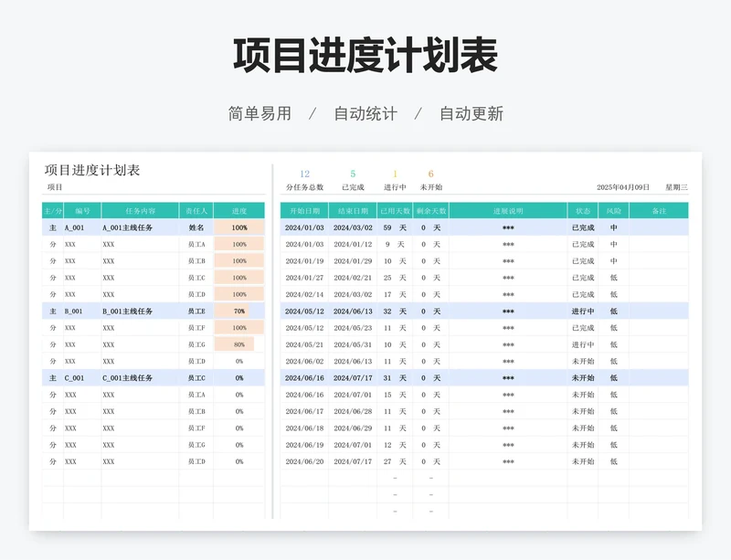Viewport: 731px width, 560px height.
Task: Click the 备注 column header
Action: (x=659, y=211)
